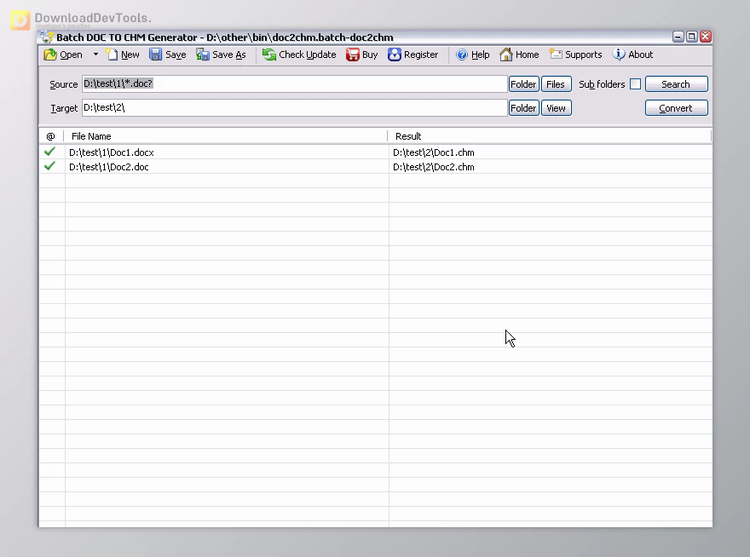Create a new project with New
Image resolution: width=750 pixels, height=557 pixels.
point(122,55)
